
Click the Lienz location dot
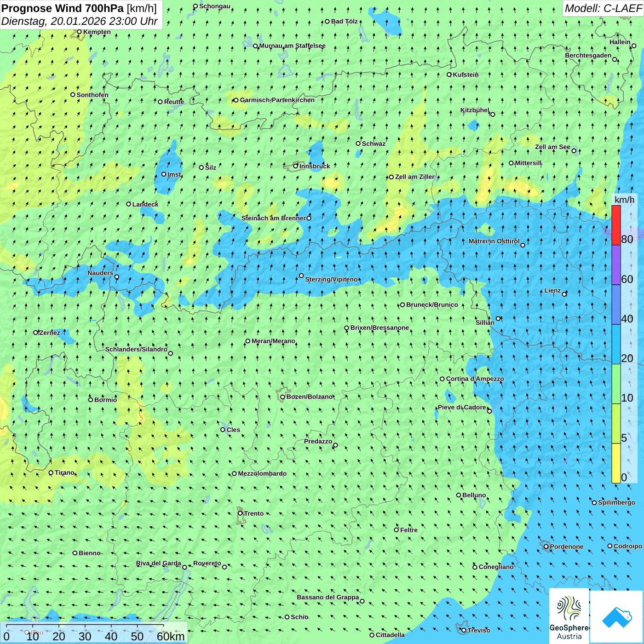point(564,294)
